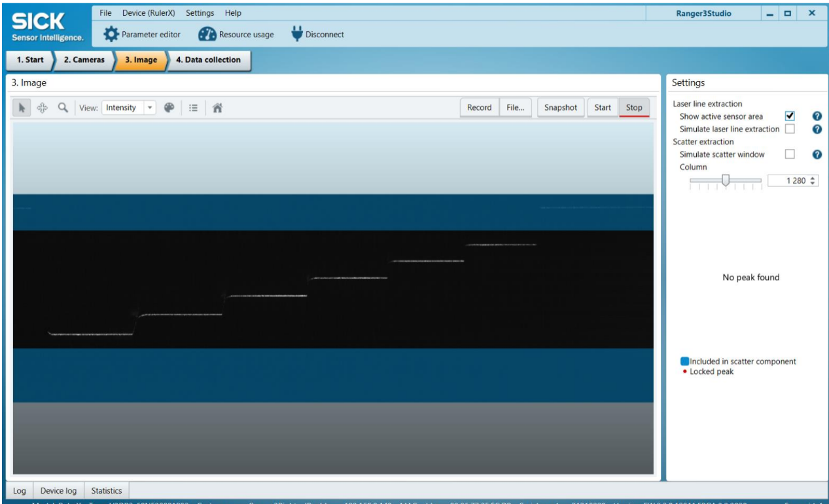This screenshot has width=829, height=504.
Task: Select step 3. Image tab
Action: point(140,59)
